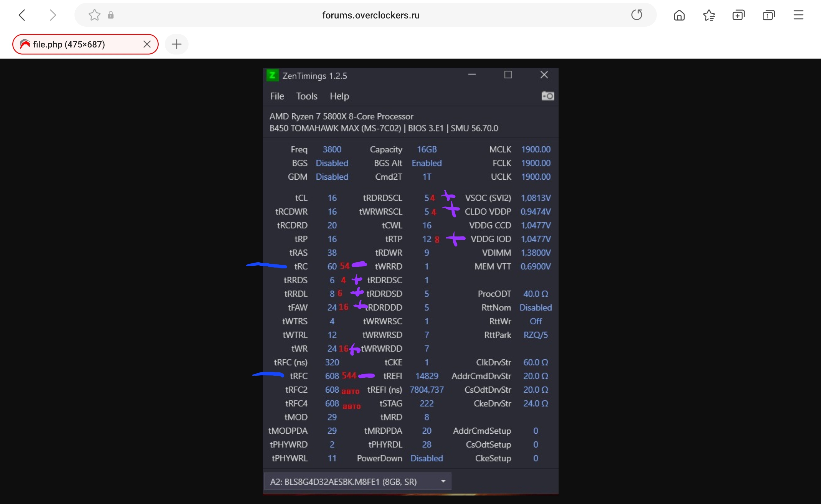Close the file.php tab
821x504 pixels.
click(x=147, y=44)
